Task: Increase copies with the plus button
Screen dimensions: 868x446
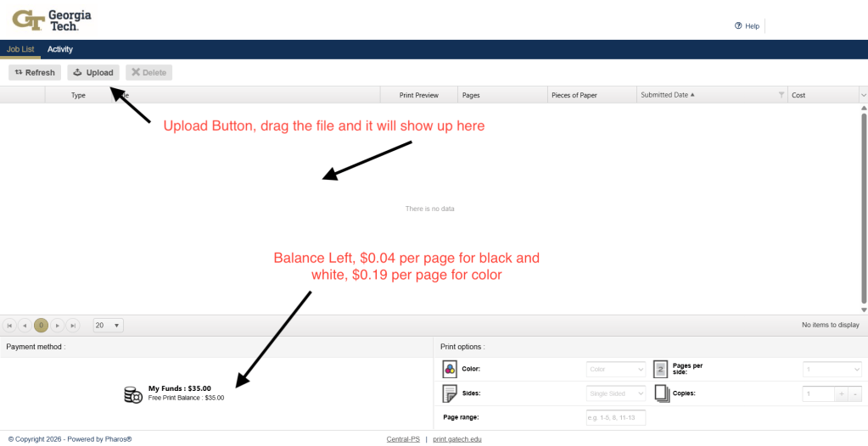Action: coord(841,393)
